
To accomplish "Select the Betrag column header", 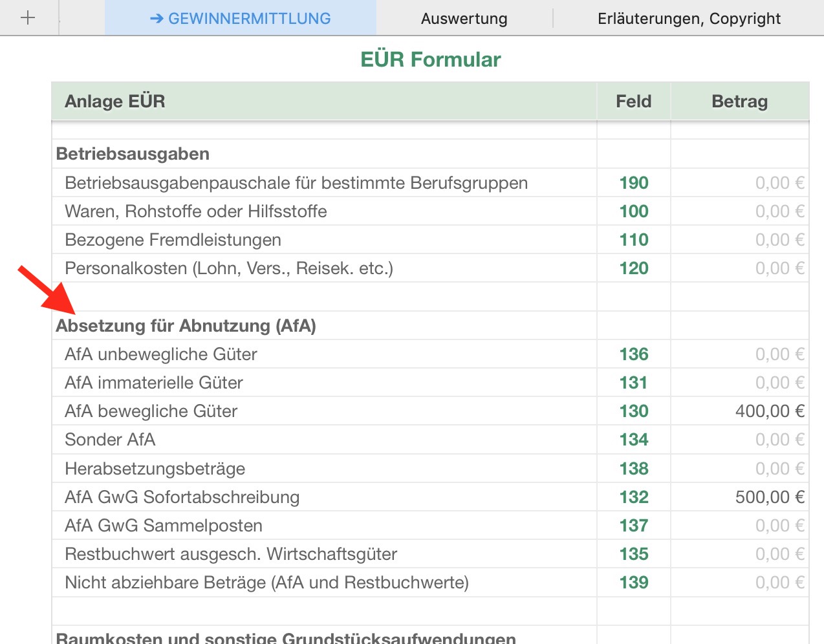I will [739, 102].
